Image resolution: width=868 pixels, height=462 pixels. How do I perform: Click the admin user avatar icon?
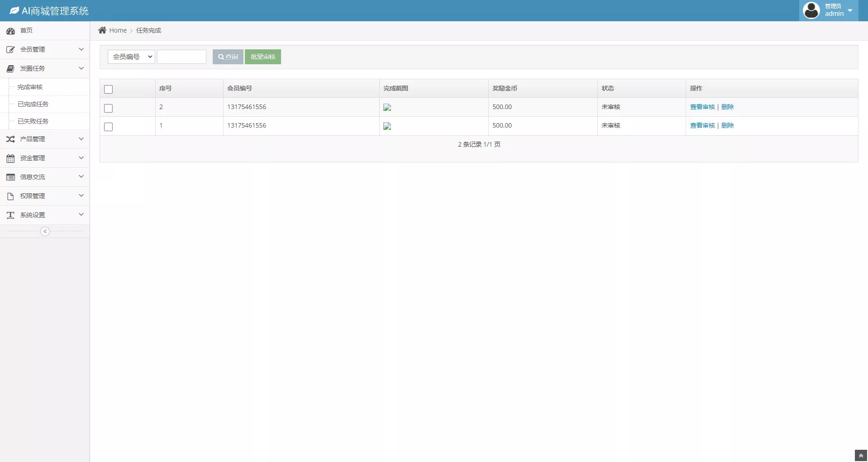point(811,10)
